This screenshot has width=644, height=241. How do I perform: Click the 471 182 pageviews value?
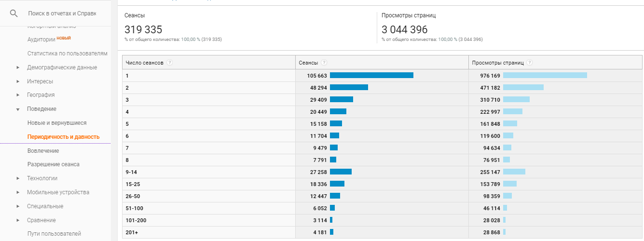coord(490,88)
